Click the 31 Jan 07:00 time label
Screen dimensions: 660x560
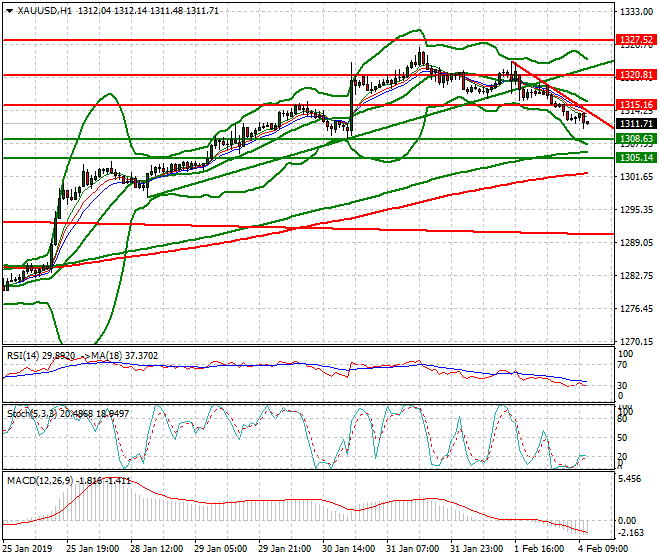pyautogui.click(x=412, y=549)
